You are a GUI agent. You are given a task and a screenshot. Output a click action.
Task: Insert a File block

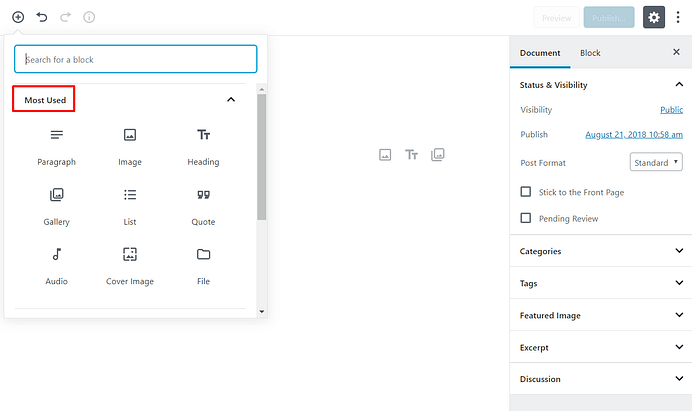coord(203,267)
